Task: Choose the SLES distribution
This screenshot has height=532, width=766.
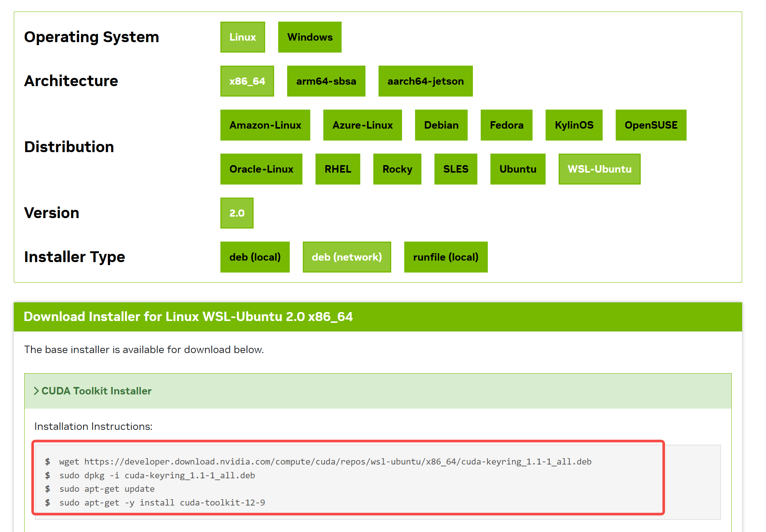Action: [456, 169]
